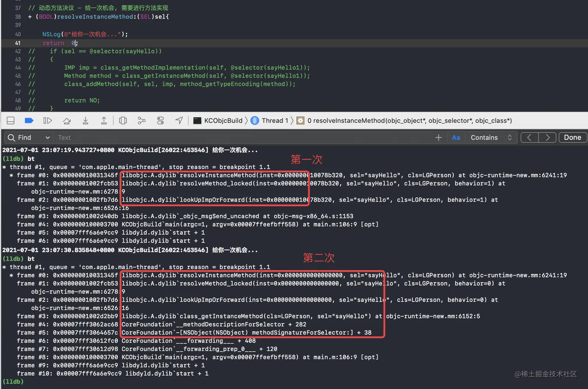The height and width of the screenshot is (389, 588).
Task: Click the class_getInstanceMethod frame #3 line
Action: (x=248, y=316)
